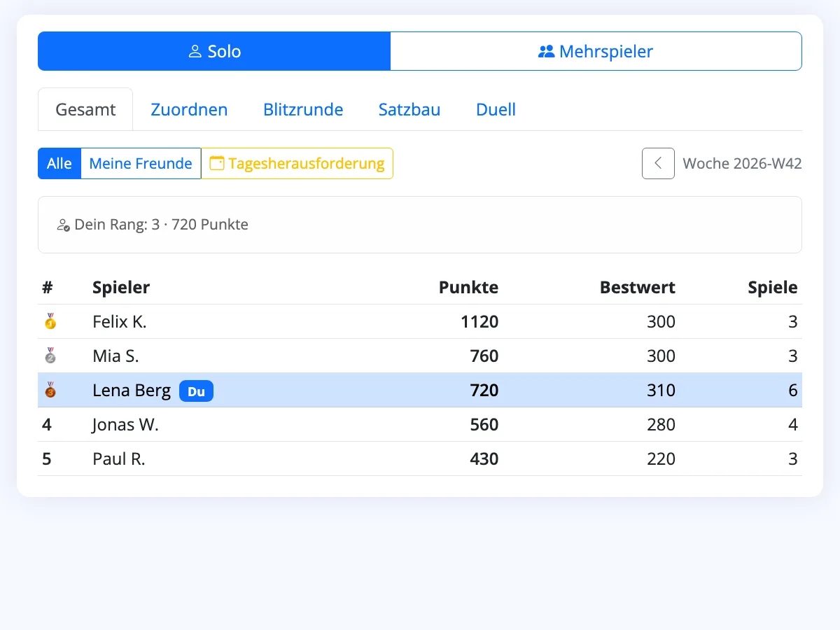Click the user-check icon beside Dein Rang
840x630 pixels.
point(63,225)
